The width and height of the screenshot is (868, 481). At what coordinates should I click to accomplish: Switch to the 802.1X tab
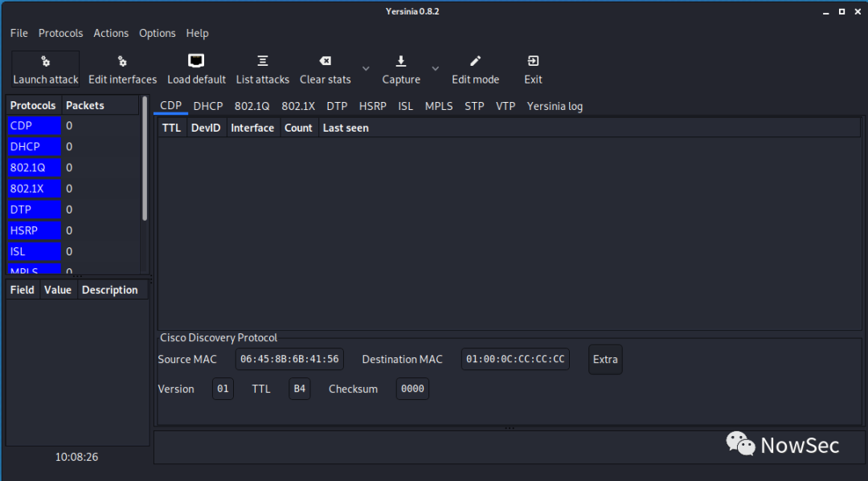tap(298, 106)
